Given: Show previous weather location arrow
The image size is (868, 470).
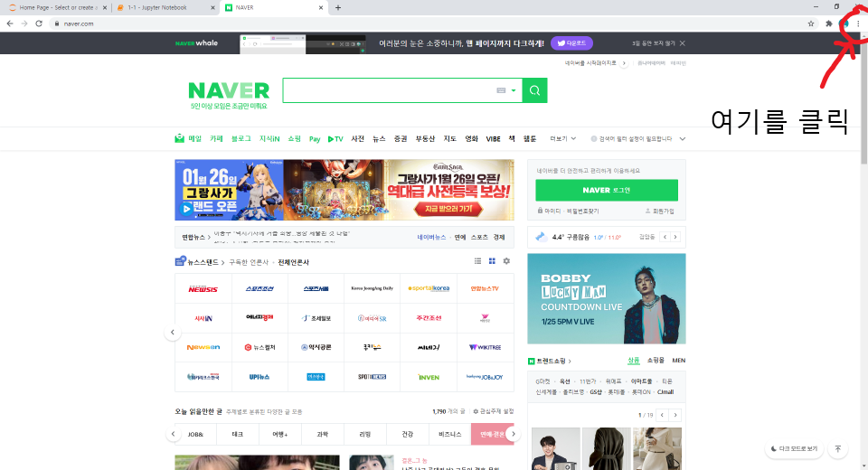Looking at the screenshot, I should [x=665, y=237].
